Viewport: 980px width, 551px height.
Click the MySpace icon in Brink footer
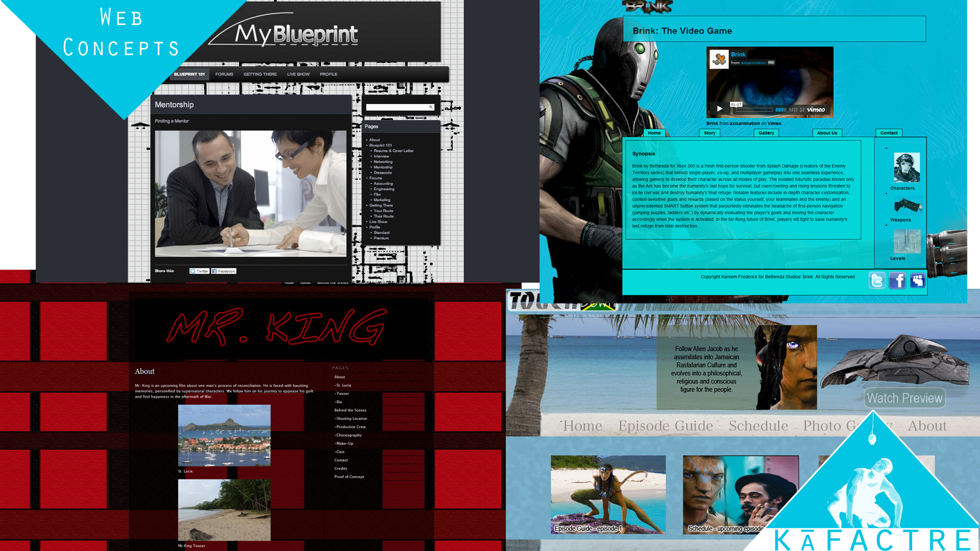(917, 281)
